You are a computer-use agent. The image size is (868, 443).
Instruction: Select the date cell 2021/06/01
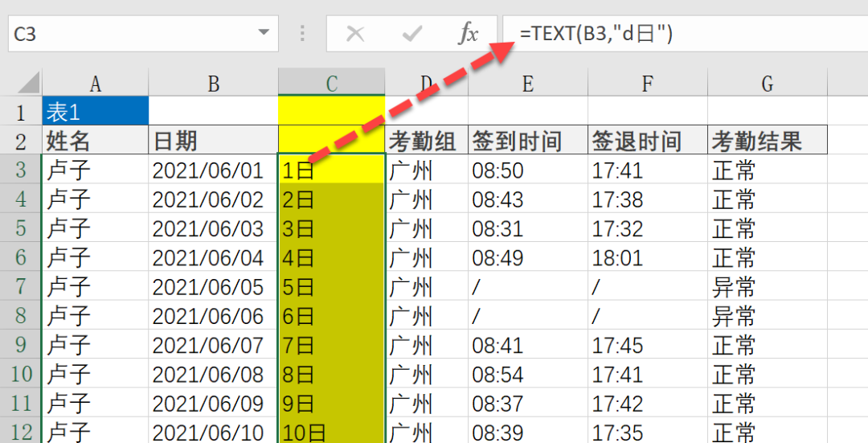click(213, 170)
